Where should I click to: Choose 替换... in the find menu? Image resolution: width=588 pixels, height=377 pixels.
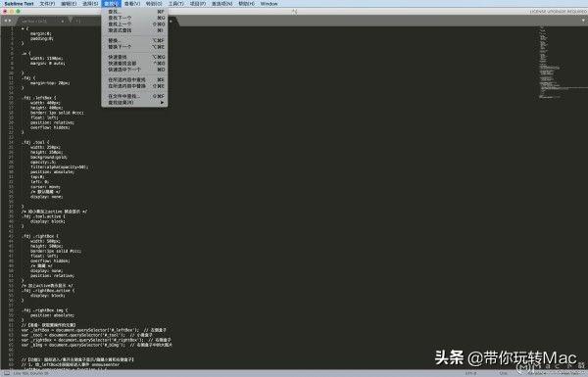click(134, 40)
